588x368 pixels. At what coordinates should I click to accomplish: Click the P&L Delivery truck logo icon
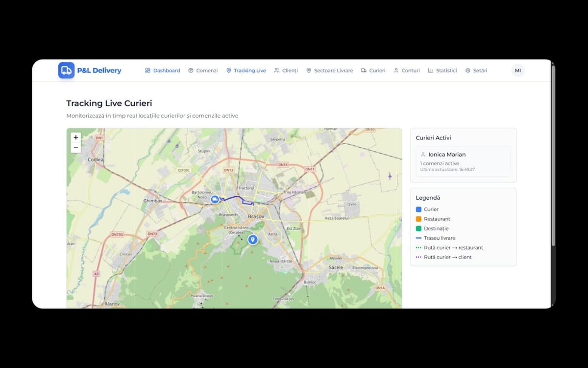pos(66,70)
